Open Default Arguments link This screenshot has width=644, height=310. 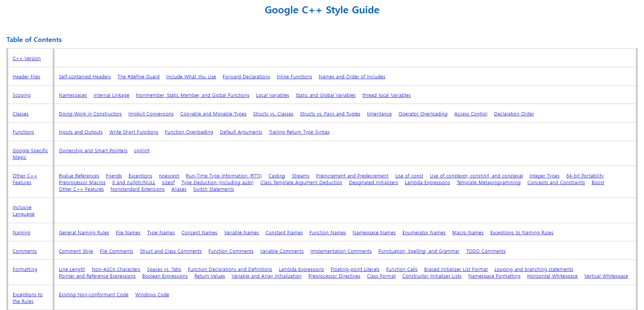(241, 132)
